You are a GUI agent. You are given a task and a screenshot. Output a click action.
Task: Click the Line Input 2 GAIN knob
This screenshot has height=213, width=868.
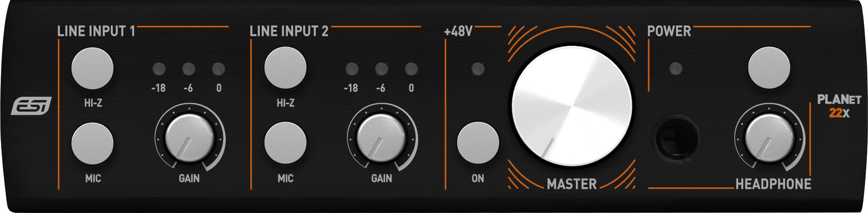(381, 138)
